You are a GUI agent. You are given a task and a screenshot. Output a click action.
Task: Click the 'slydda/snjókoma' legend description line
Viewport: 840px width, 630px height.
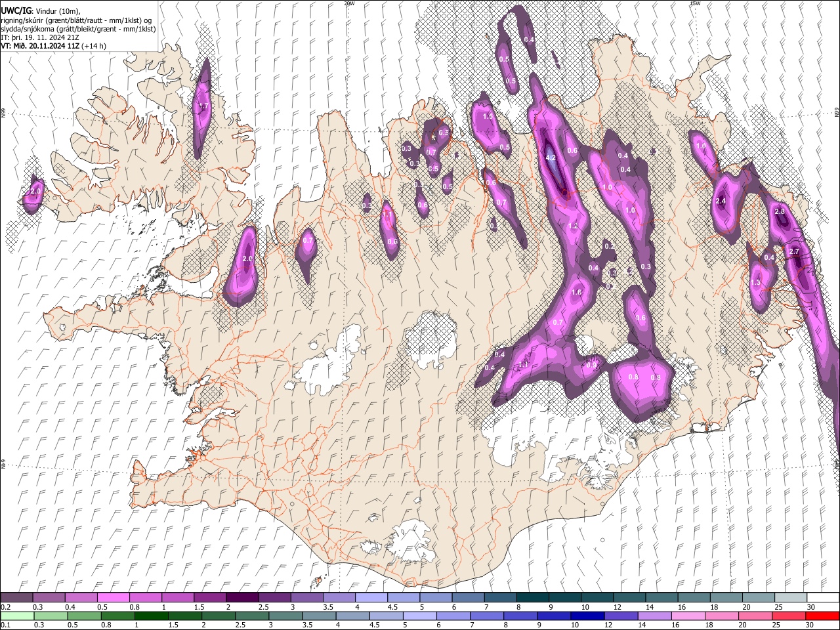(78, 29)
